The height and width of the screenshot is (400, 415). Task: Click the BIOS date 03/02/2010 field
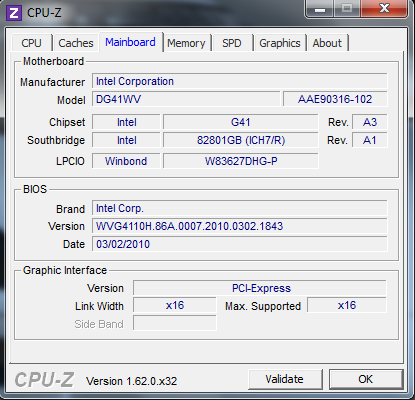click(x=240, y=244)
